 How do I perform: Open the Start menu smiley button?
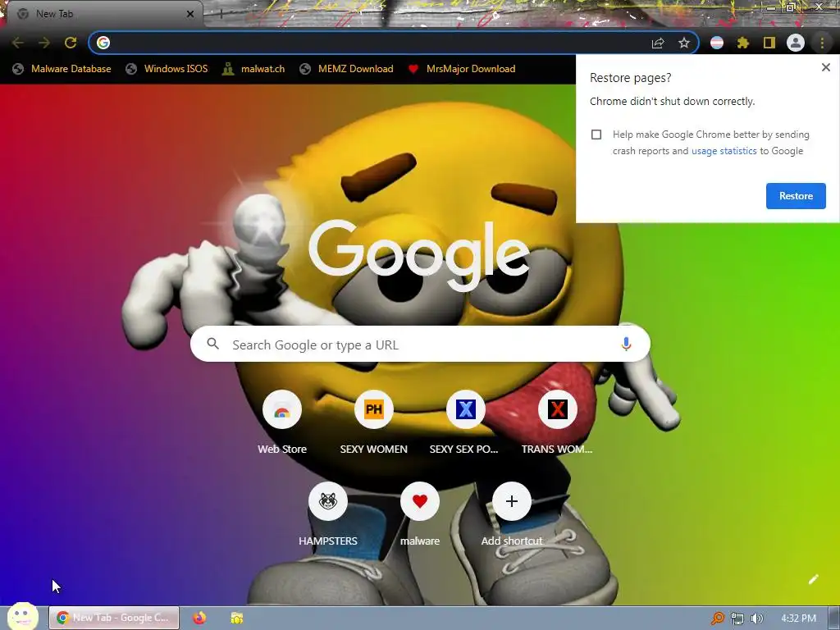(x=22, y=616)
